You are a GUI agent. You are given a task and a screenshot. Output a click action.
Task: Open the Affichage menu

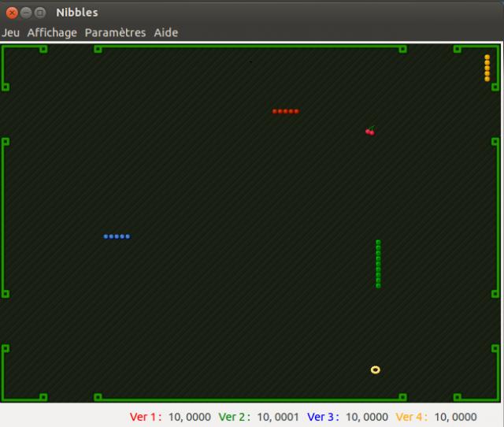[52, 32]
